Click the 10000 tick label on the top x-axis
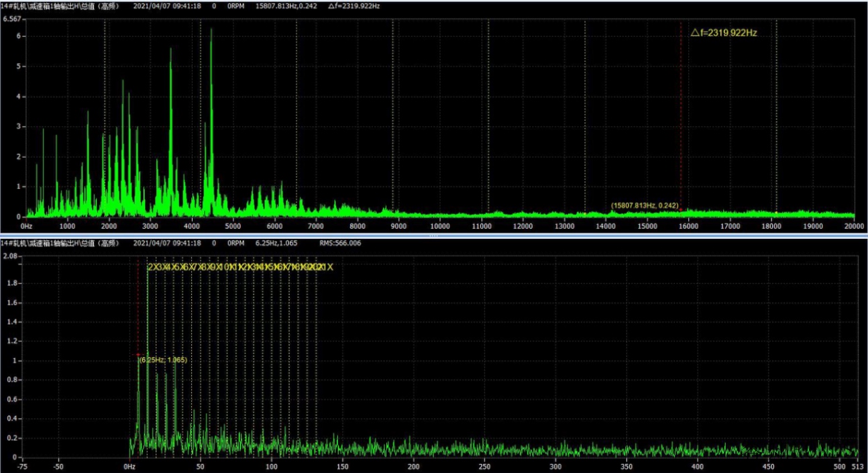This screenshot has height=473, width=868. pyautogui.click(x=439, y=226)
